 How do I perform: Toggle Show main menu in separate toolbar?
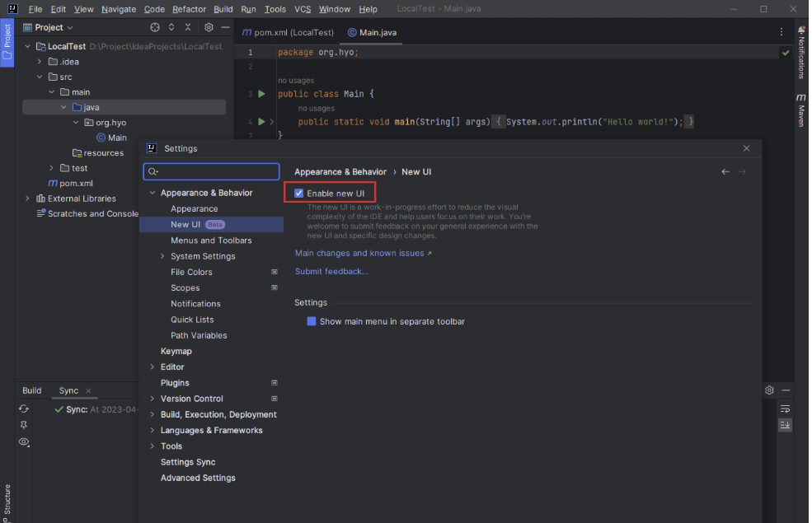pos(312,321)
